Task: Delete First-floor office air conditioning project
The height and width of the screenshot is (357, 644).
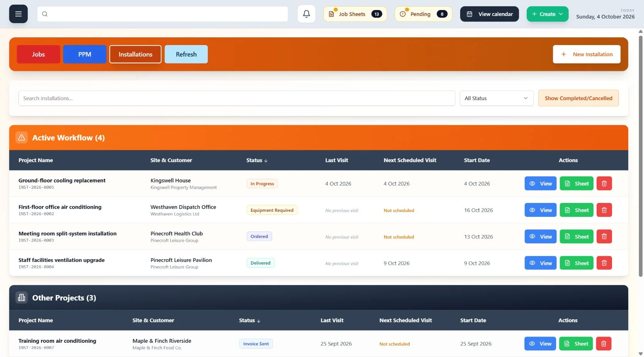Action: click(604, 210)
